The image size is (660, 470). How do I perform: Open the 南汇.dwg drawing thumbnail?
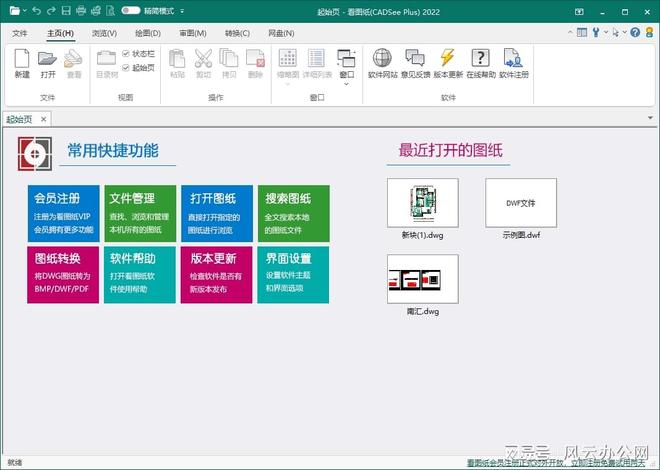pos(422,279)
